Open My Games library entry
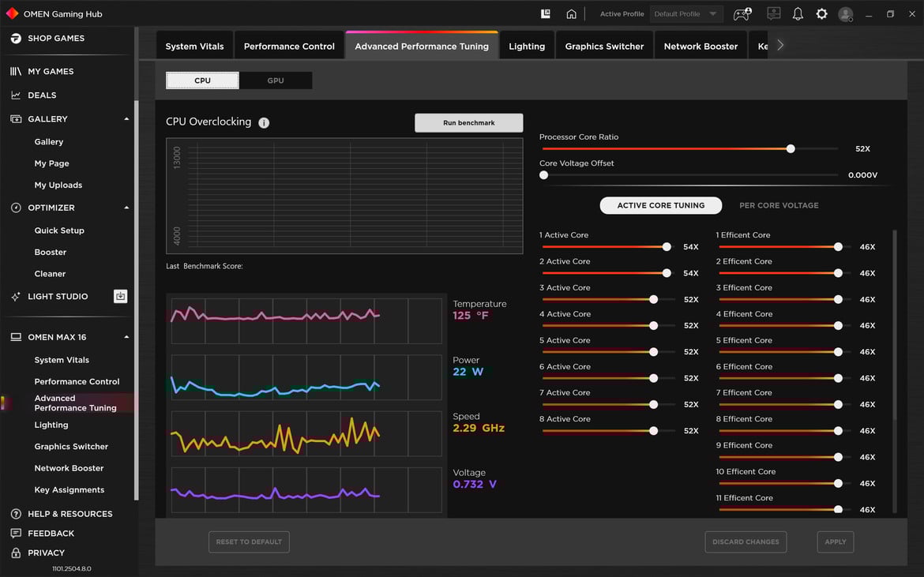Screen dimensions: 924x577 click(x=51, y=71)
